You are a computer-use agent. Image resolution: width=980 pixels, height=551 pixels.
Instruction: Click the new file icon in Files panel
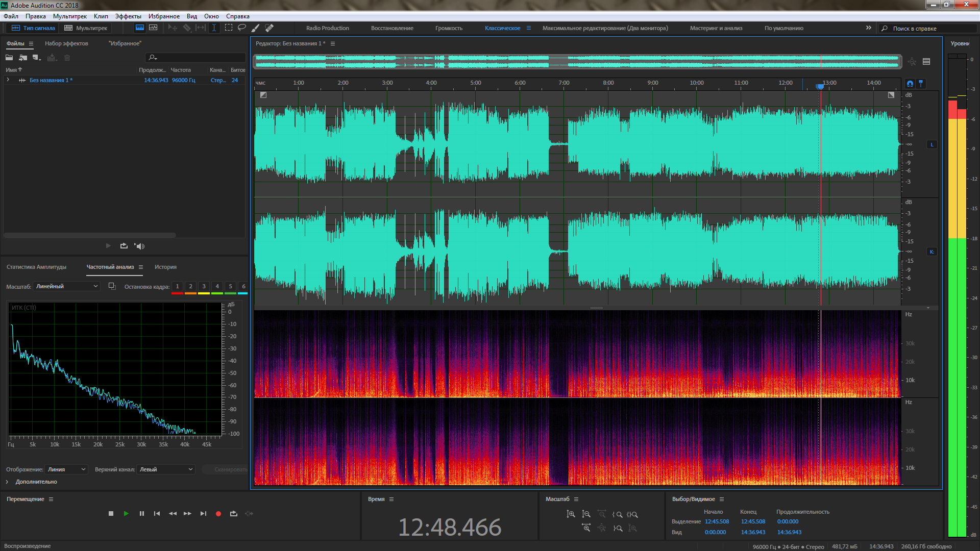(36, 58)
